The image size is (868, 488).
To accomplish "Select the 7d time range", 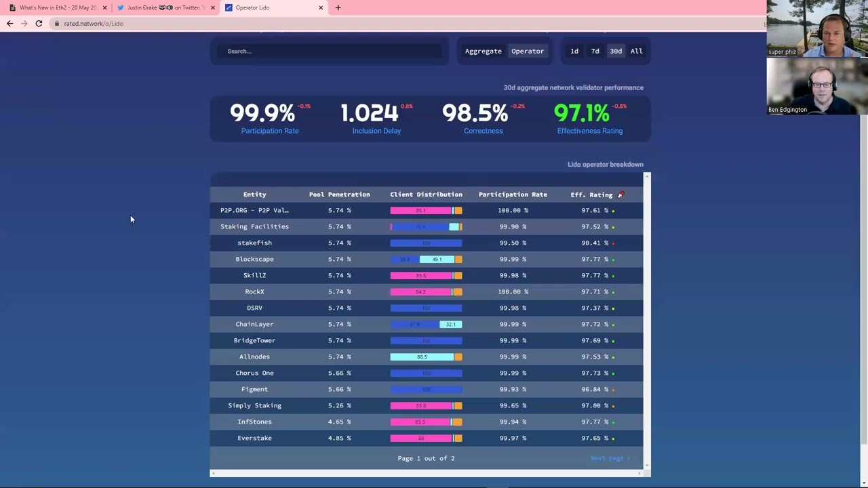I will (595, 51).
